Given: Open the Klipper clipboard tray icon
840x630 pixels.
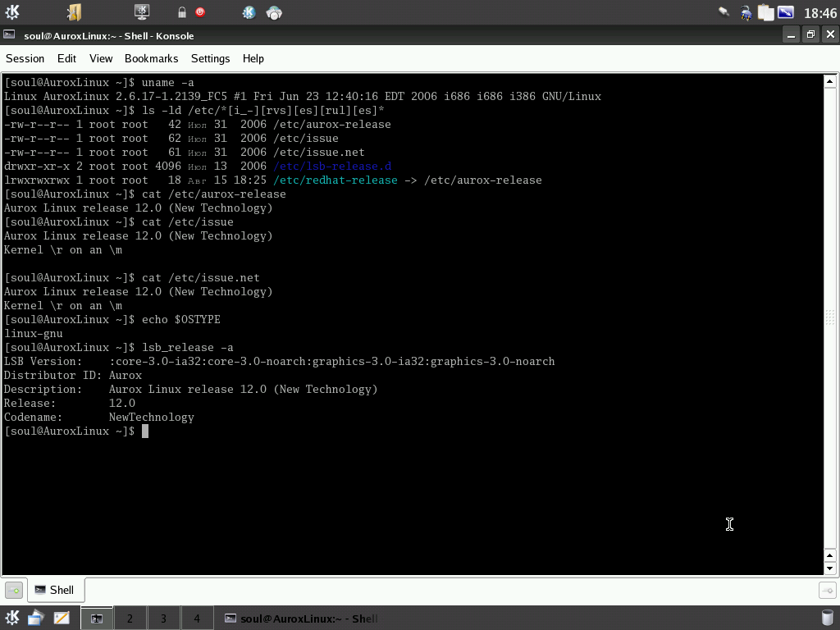Looking at the screenshot, I should pos(765,12).
